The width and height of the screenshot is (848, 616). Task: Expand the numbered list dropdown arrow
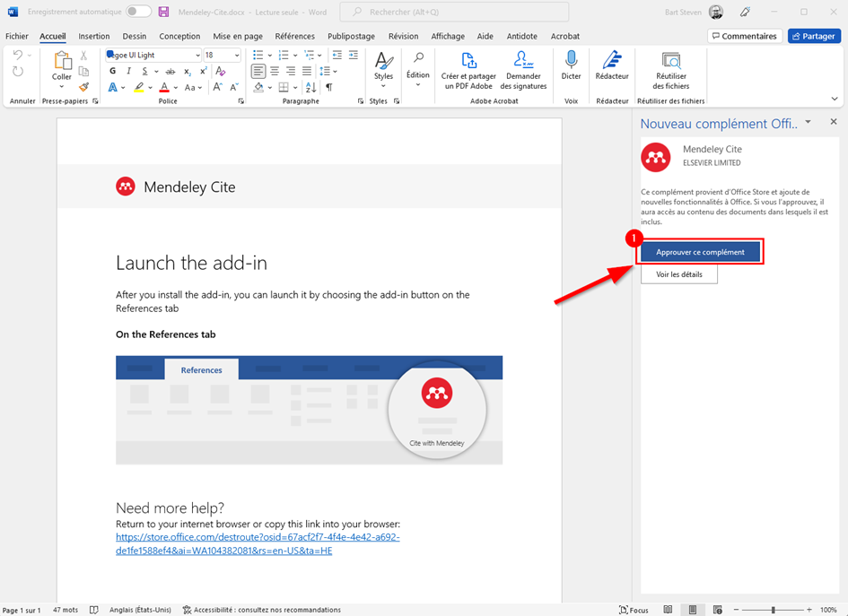pos(295,55)
